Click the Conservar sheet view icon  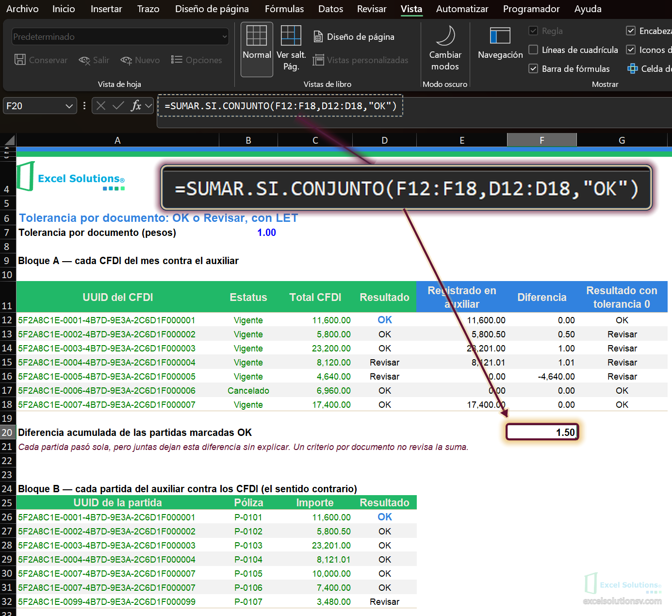20,60
